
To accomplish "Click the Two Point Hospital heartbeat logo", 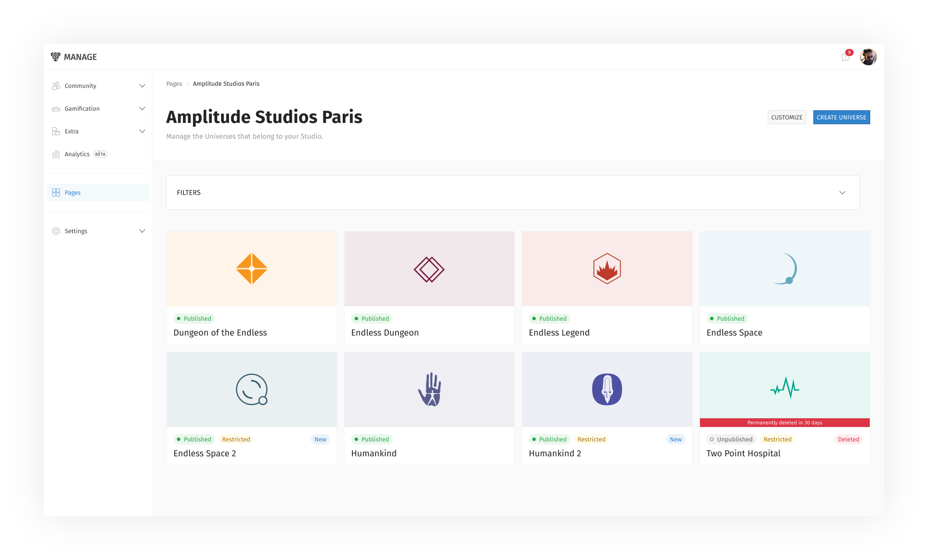I will coord(785,388).
